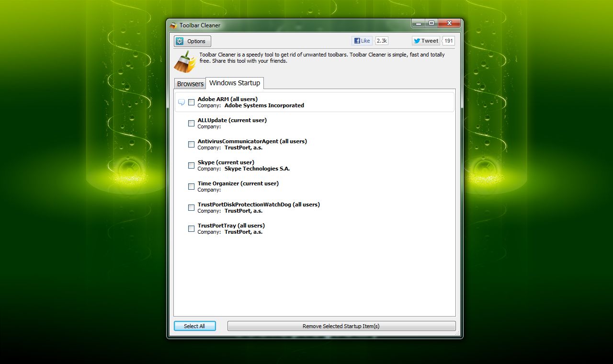Click the Facebook Like button
Screen dimensions: 613x364
[362, 41]
